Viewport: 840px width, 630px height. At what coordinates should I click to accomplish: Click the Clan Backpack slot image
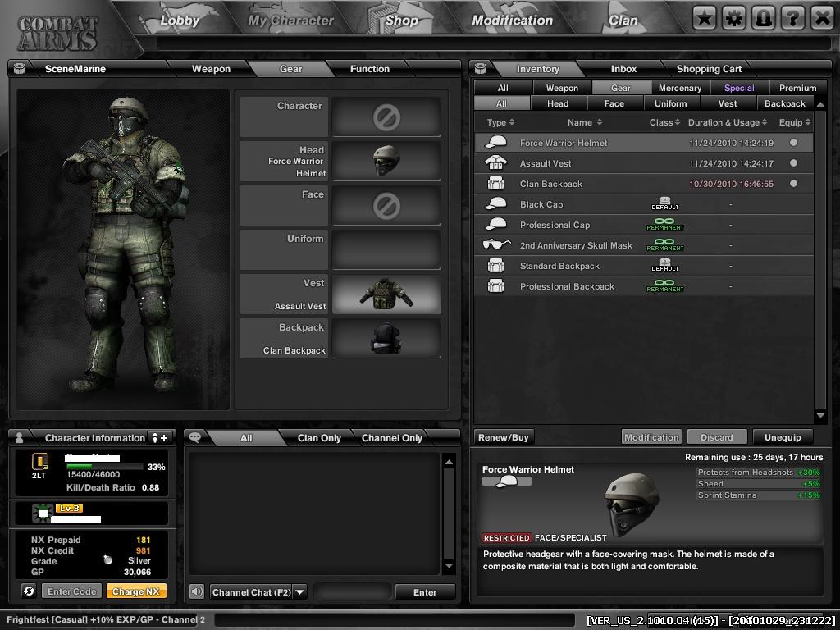(x=386, y=338)
